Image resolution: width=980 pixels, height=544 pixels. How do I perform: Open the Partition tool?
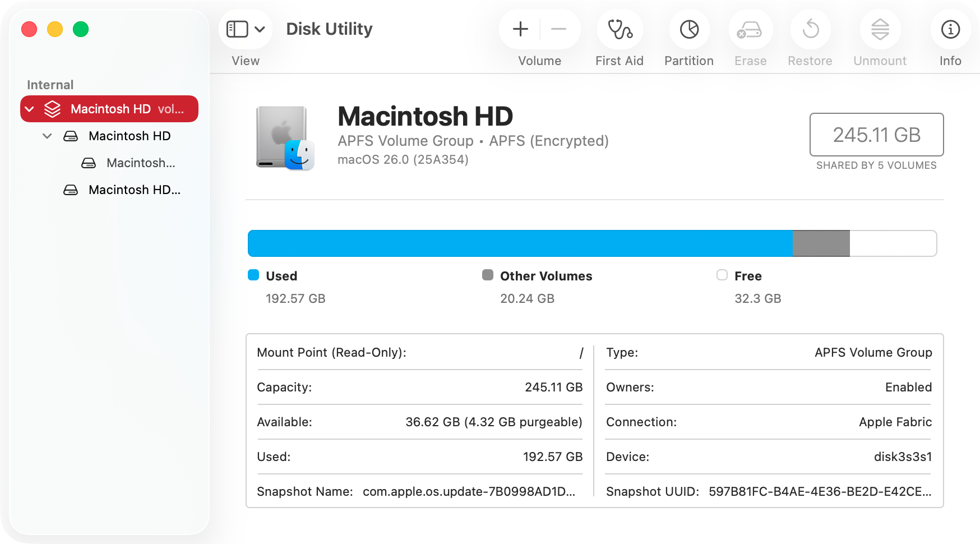688,29
